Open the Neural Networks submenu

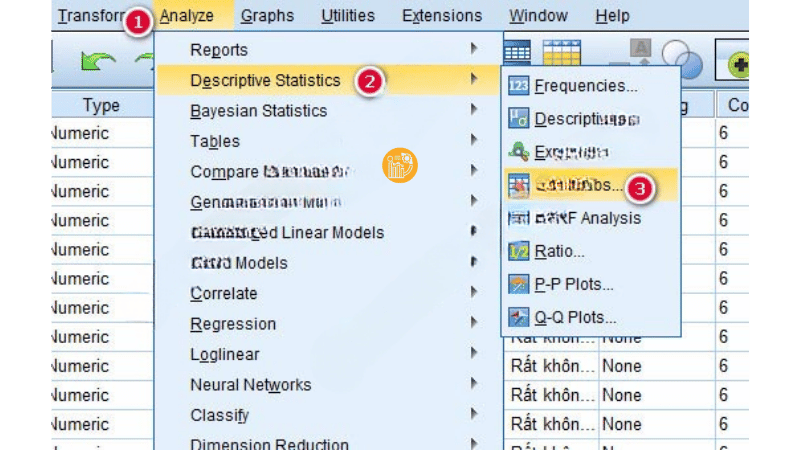pyautogui.click(x=328, y=385)
